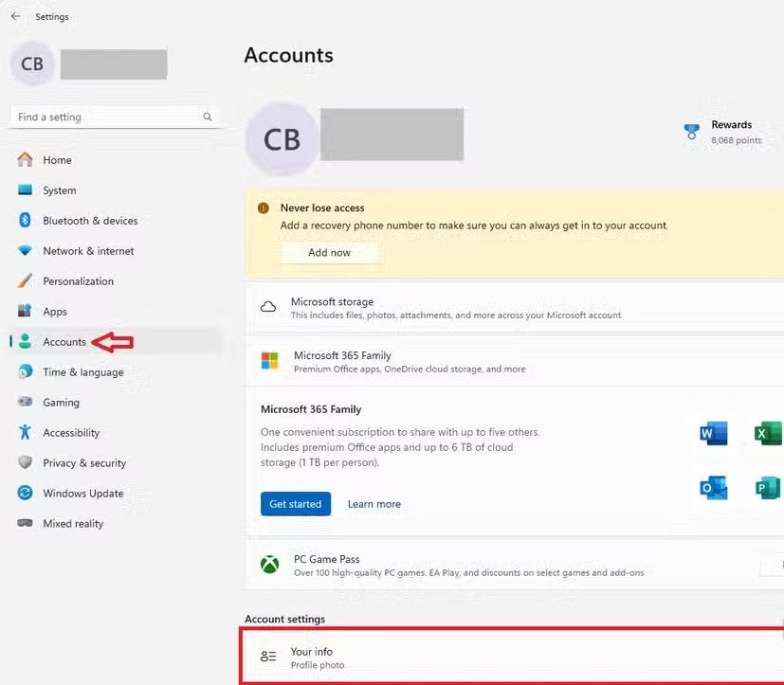The width and height of the screenshot is (784, 685).
Task: Click the System monitor icon
Action: (x=25, y=189)
